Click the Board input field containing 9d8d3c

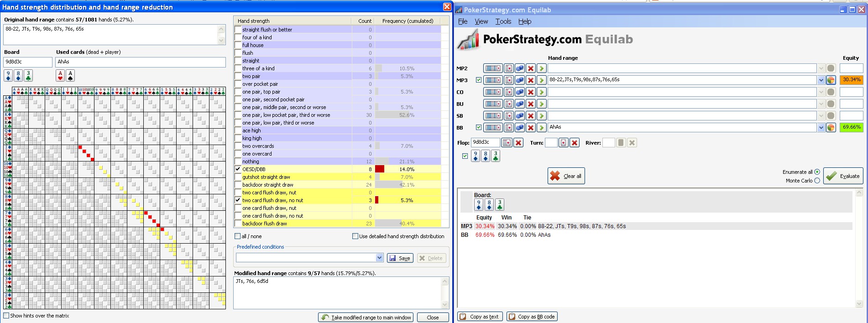point(28,62)
